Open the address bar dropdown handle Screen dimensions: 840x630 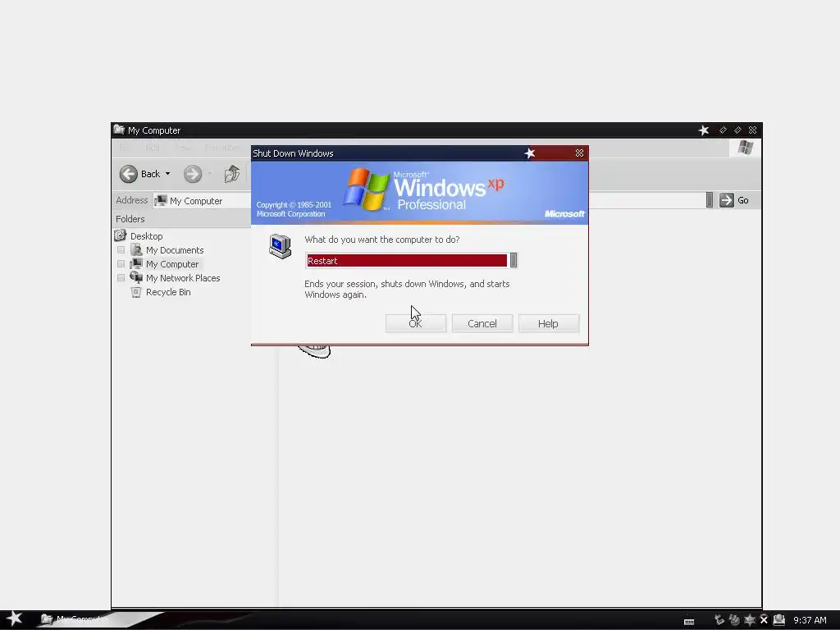pyautogui.click(x=710, y=200)
